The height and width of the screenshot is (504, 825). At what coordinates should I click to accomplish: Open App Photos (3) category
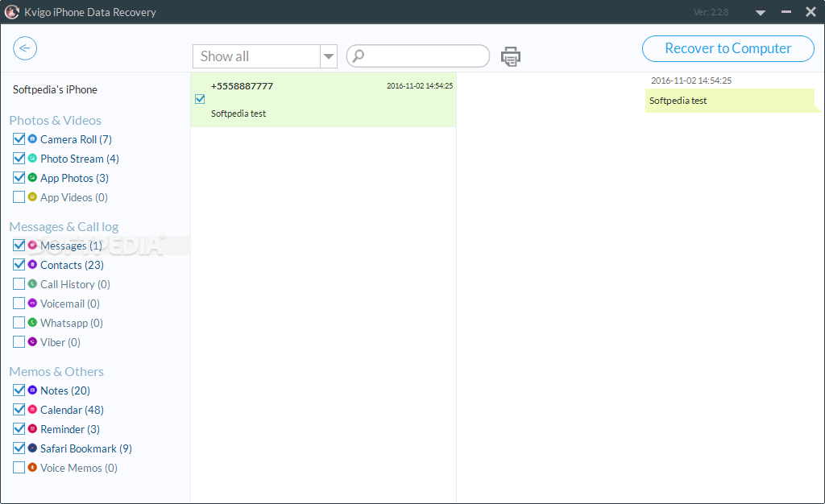[74, 178]
